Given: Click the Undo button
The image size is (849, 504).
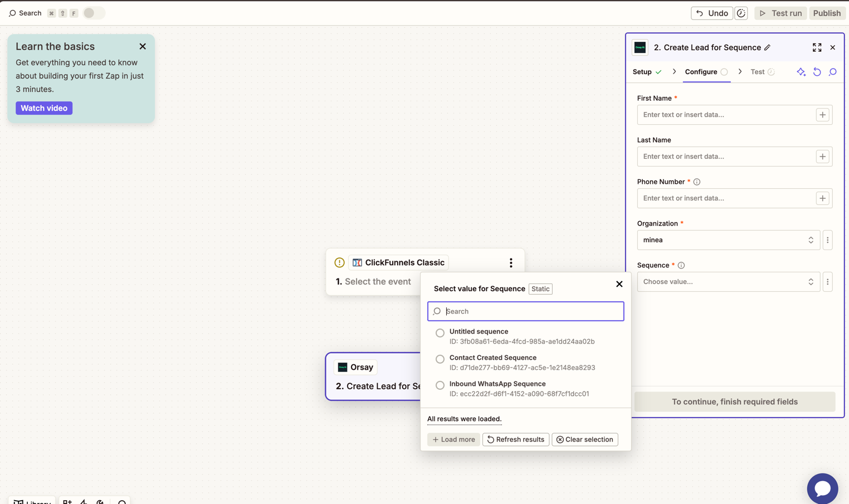Looking at the screenshot, I should [712, 13].
